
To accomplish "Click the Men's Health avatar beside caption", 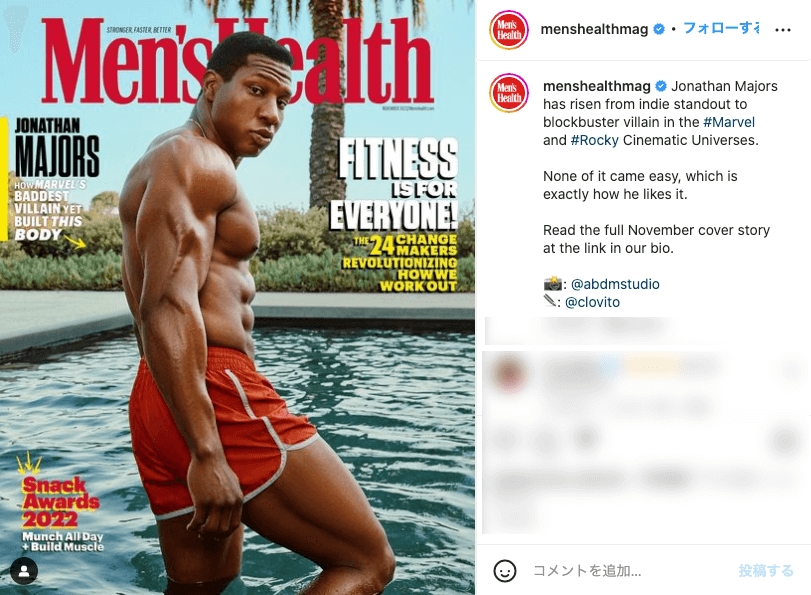I will pos(508,93).
